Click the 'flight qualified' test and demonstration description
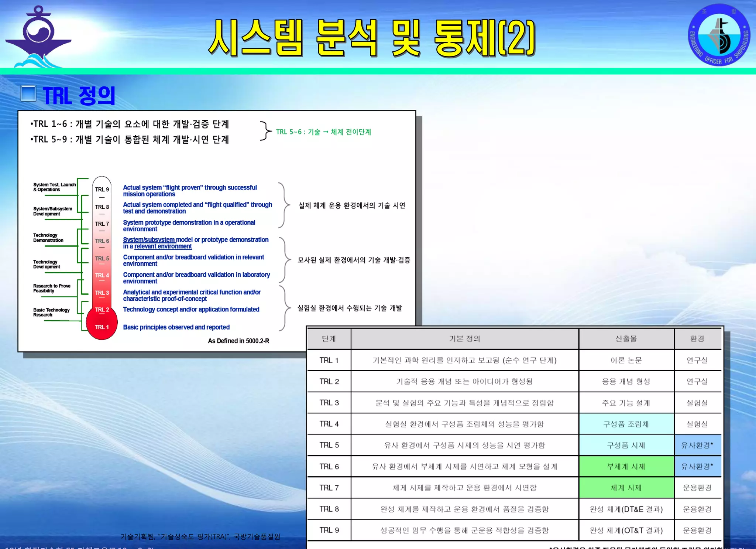The image size is (756, 549). [197, 208]
